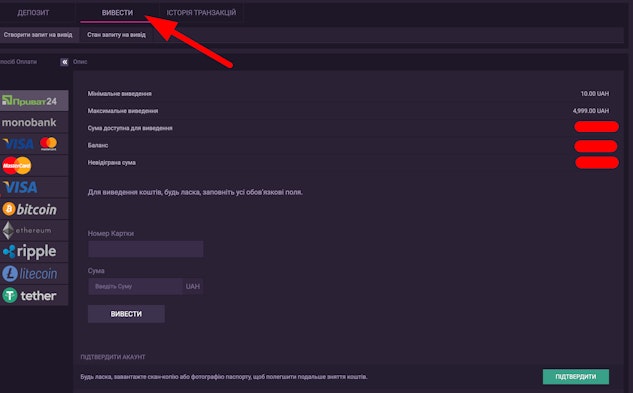Focus the Номер Картки input field
Viewport: 633px width, 393px height.
tap(146, 249)
